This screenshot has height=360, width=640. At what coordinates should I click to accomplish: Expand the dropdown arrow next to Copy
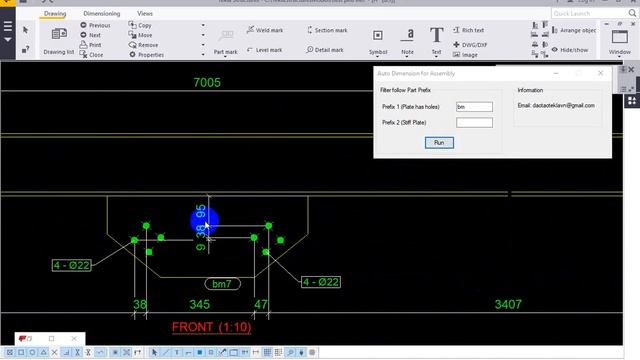pos(203,25)
